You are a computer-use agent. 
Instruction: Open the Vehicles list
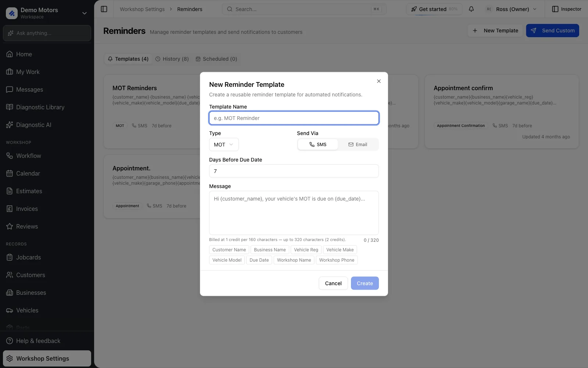tap(47, 310)
